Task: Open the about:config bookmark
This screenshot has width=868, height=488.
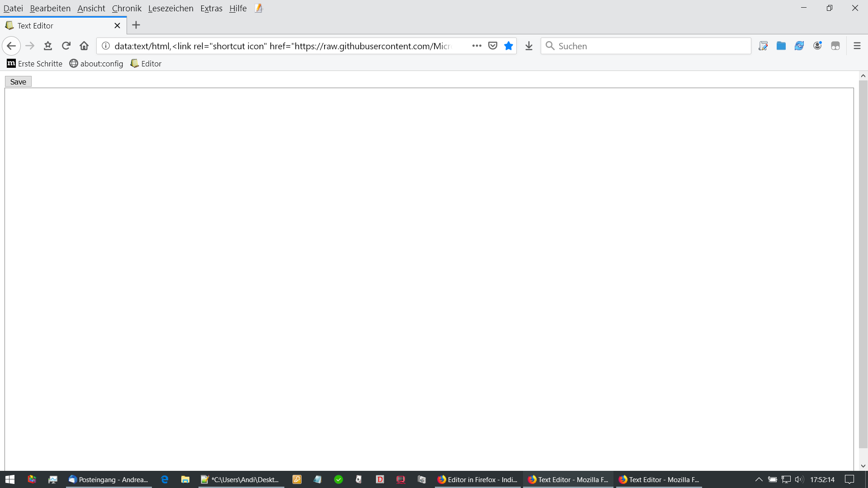Action: (x=96, y=64)
